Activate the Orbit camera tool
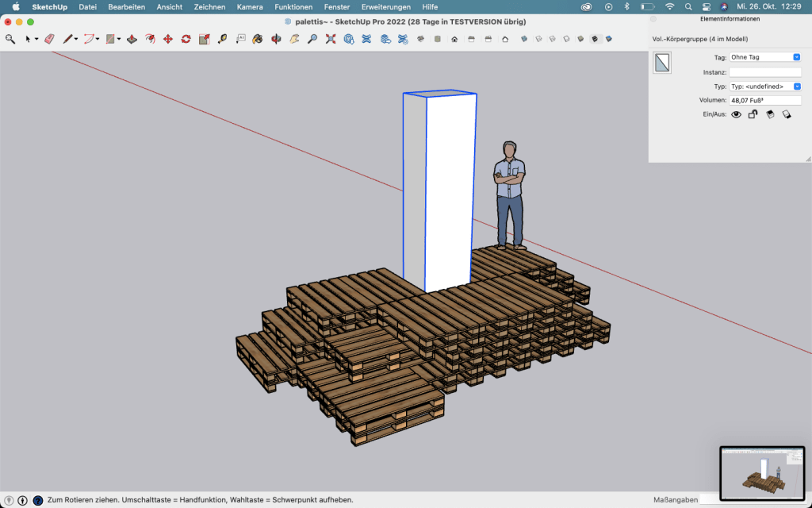Screen dimensions: 812x508 pyautogui.click(x=276, y=38)
